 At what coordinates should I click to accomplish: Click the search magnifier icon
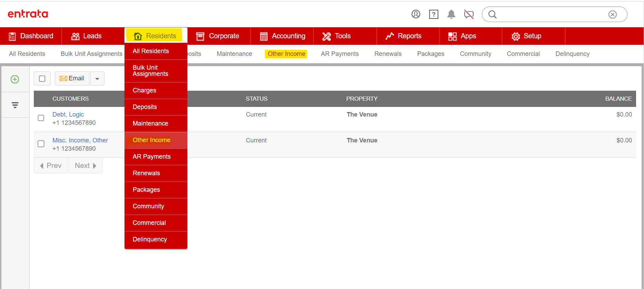tap(493, 14)
